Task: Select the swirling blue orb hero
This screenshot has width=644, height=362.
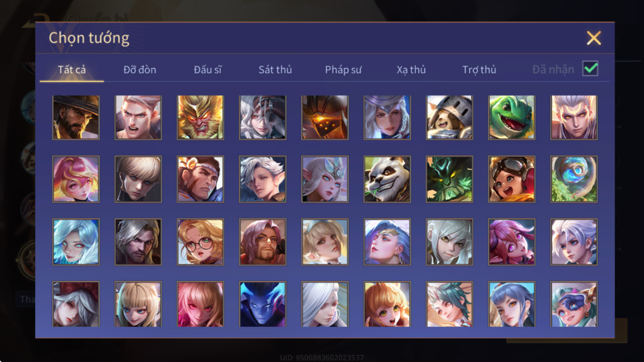Action: [574, 179]
